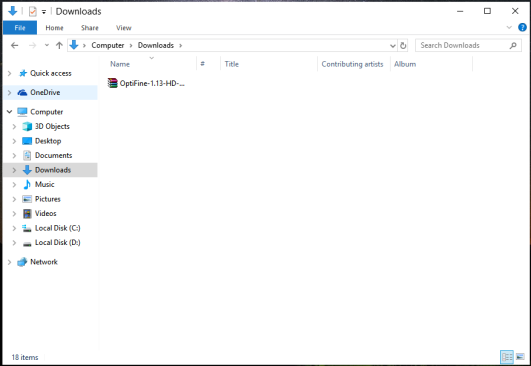Open Documents in the sidebar
This screenshot has width=531, height=366.
pos(54,155)
